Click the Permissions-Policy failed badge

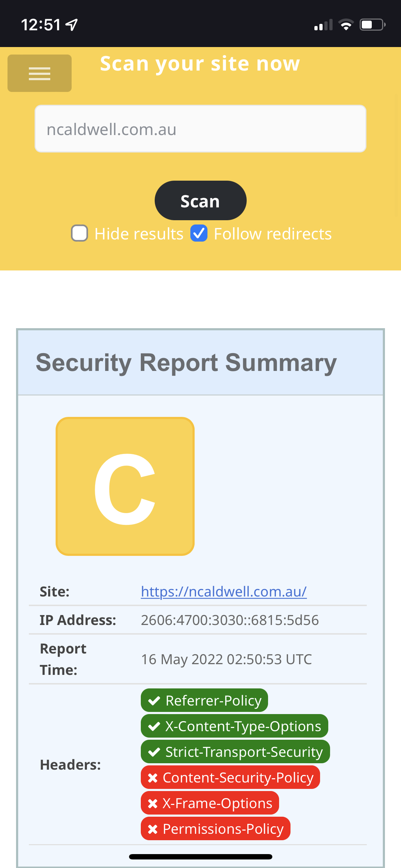(215, 829)
